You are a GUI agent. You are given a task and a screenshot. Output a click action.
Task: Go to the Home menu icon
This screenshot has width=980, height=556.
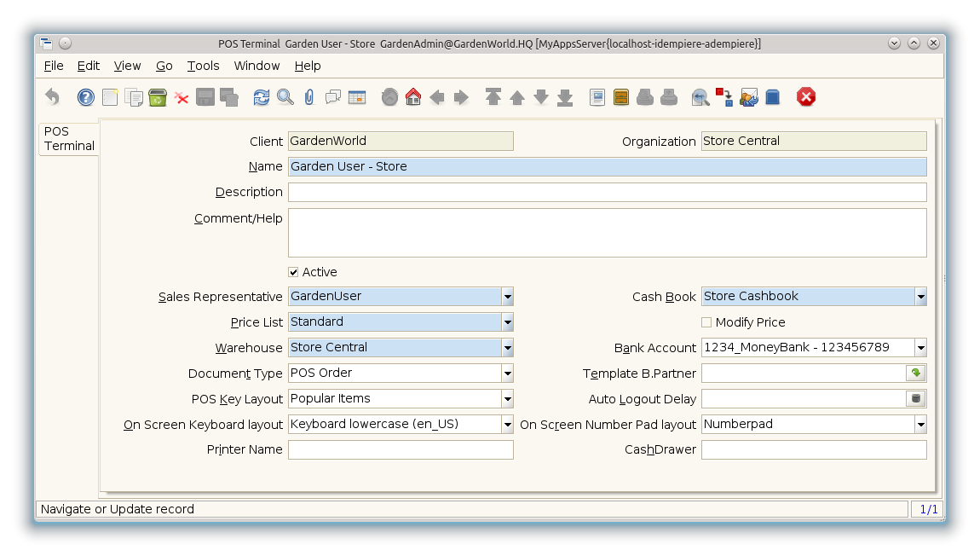click(413, 97)
